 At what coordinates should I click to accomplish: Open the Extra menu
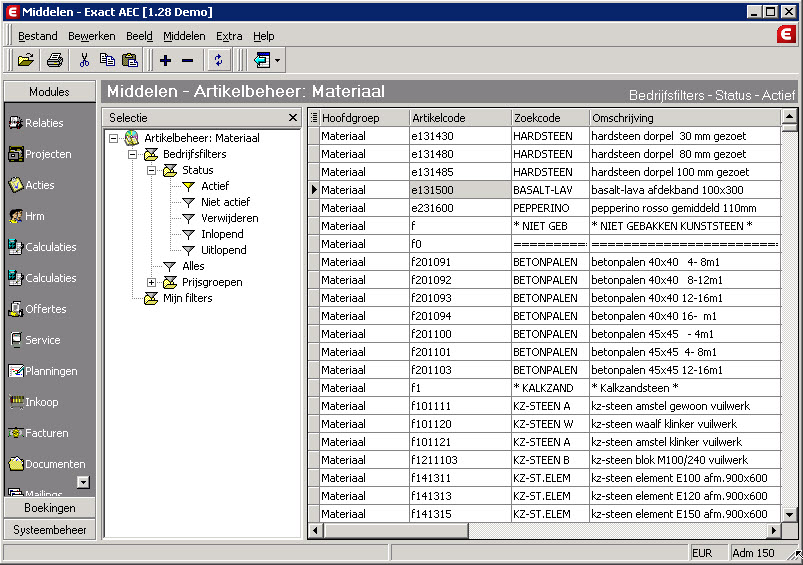tap(229, 36)
